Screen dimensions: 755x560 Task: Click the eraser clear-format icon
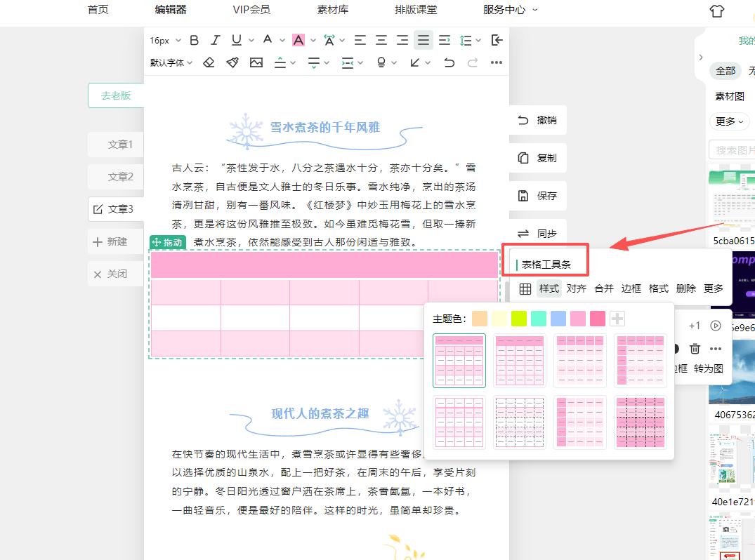tap(209, 62)
